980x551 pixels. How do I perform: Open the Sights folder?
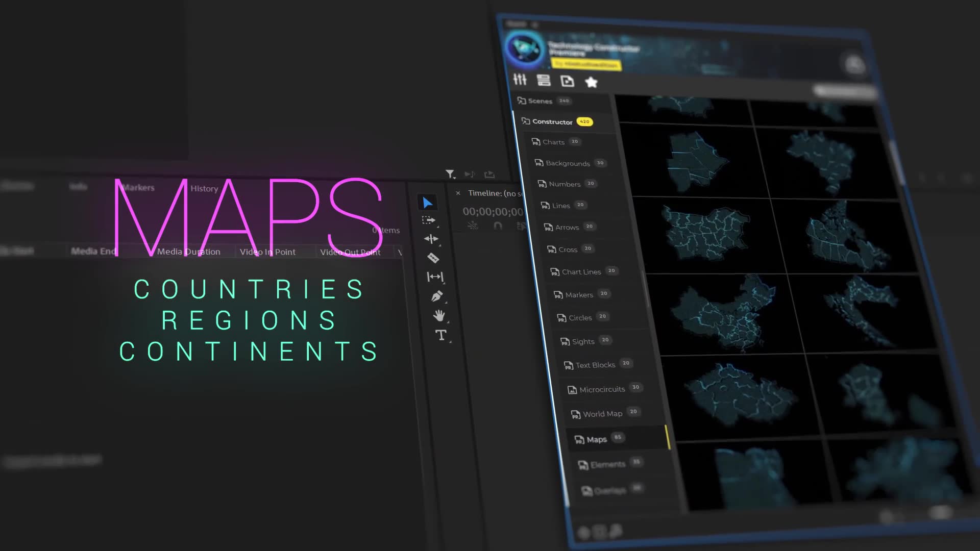coord(586,341)
